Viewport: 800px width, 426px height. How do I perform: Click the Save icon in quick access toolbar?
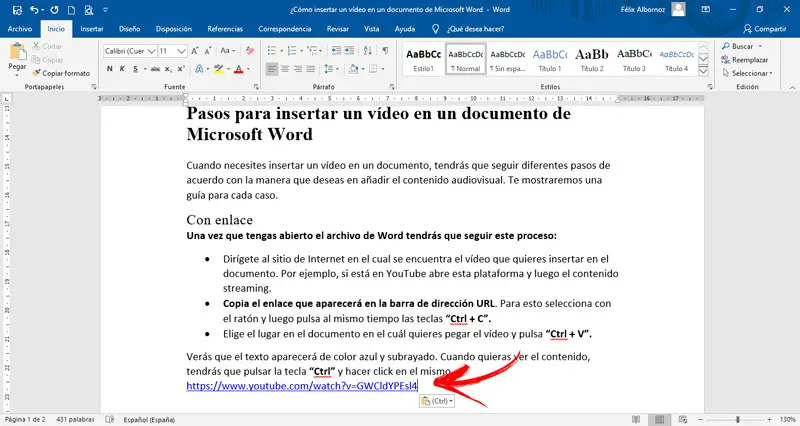coord(17,10)
